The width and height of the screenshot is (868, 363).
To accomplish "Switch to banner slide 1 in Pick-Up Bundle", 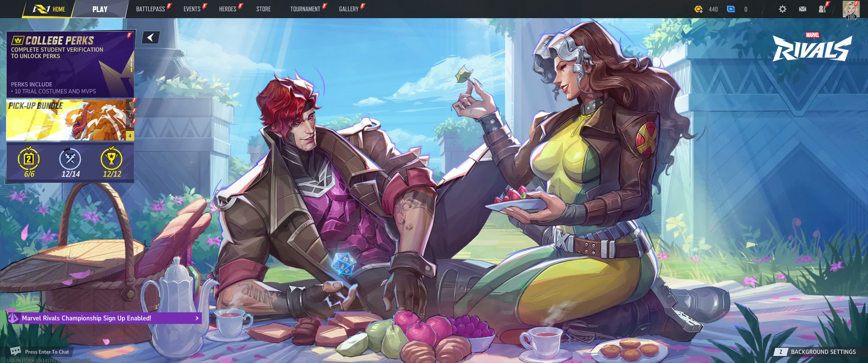I will tap(130, 104).
